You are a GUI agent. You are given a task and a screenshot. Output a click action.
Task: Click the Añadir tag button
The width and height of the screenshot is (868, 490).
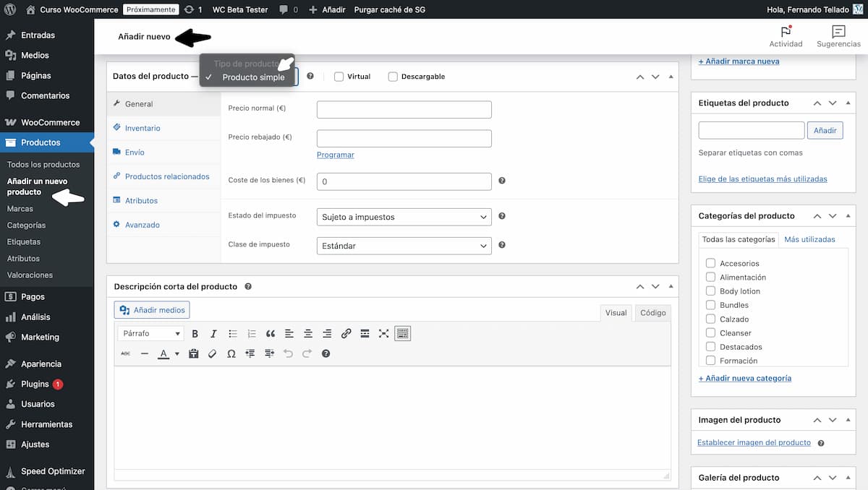[825, 129]
